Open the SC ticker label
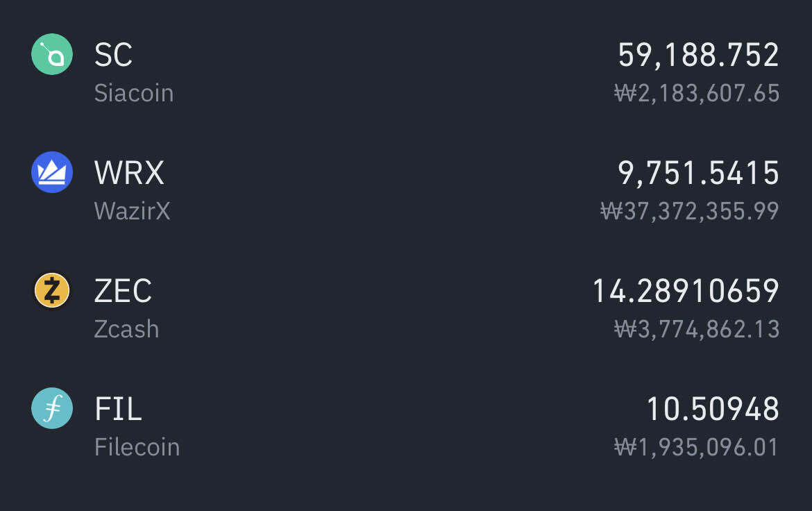Screen dimensions: 812x511 113,55
